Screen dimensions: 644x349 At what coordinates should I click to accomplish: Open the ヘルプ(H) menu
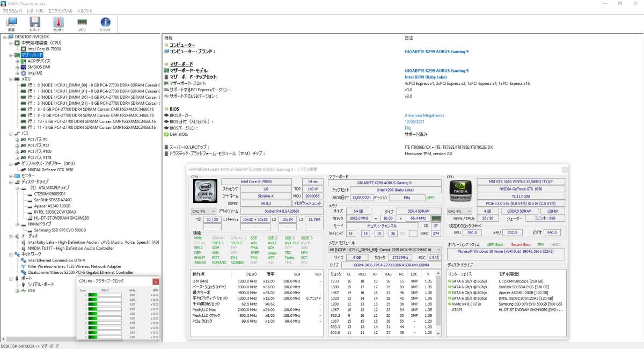click(84, 11)
